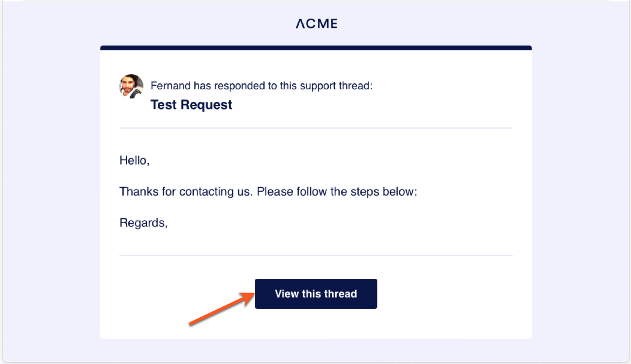Click the Hello greeting line
The image size is (631, 364).
pos(134,160)
